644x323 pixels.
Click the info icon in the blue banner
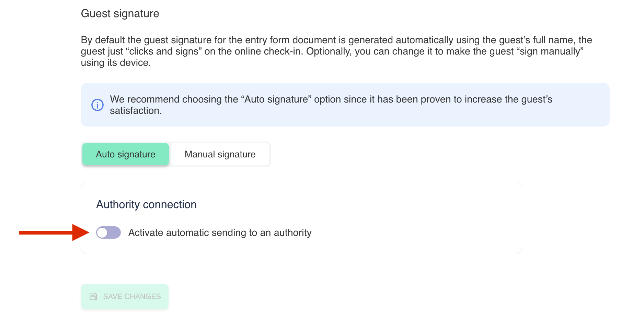(97, 105)
